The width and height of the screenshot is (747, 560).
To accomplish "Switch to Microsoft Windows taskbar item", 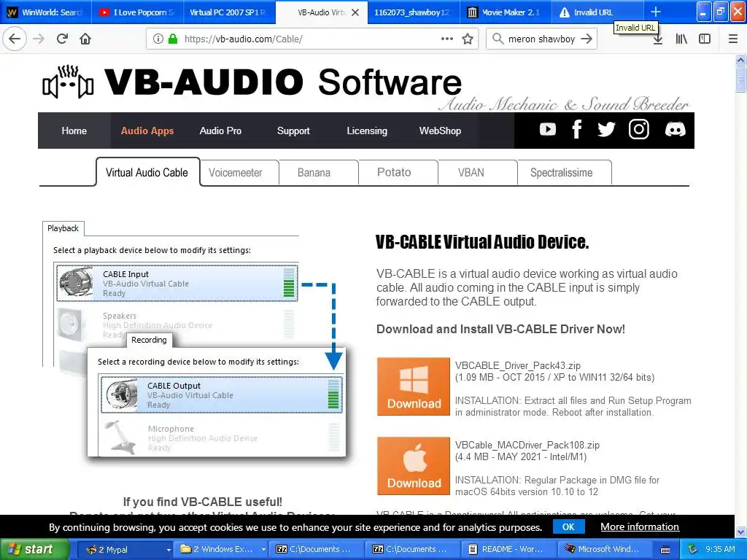I will click(x=604, y=549).
